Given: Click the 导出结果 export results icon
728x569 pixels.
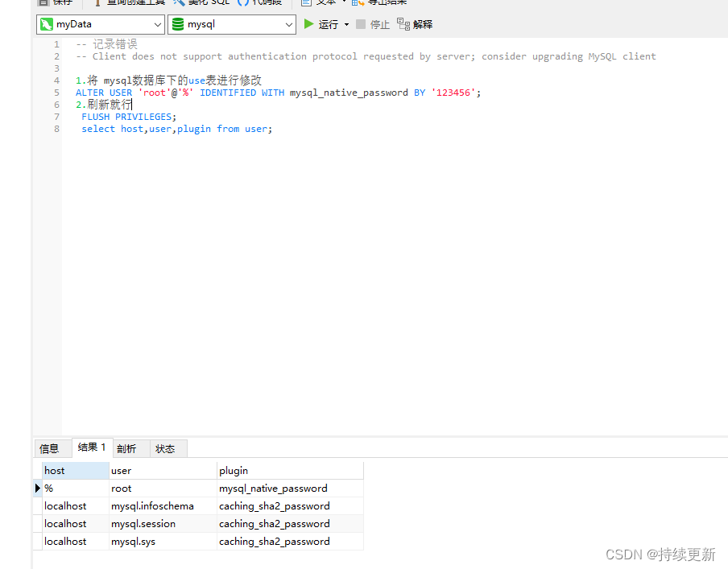Looking at the screenshot, I should tap(378, 3).
